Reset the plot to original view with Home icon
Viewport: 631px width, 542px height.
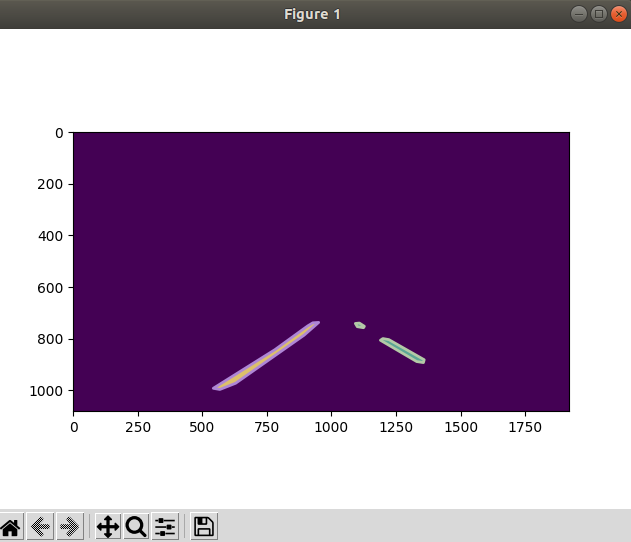[11, 526]
